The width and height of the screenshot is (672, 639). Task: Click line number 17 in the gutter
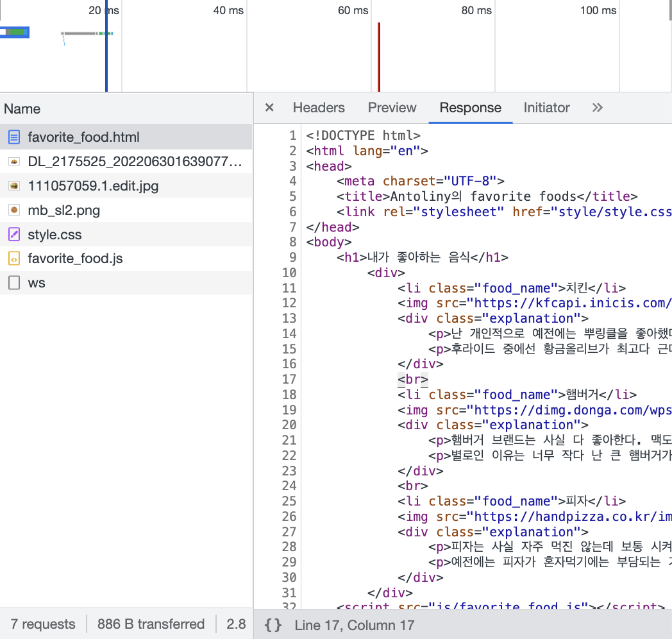click(x=289, y=379)
